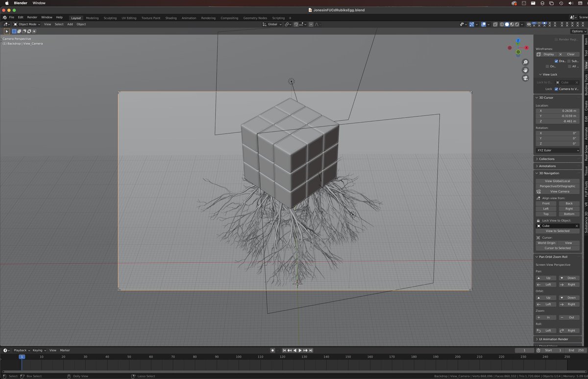Toggle the Dra... wireframe checkbox
Image resolution: width=588 pixels, height=379 pixels.
[556, 61]
